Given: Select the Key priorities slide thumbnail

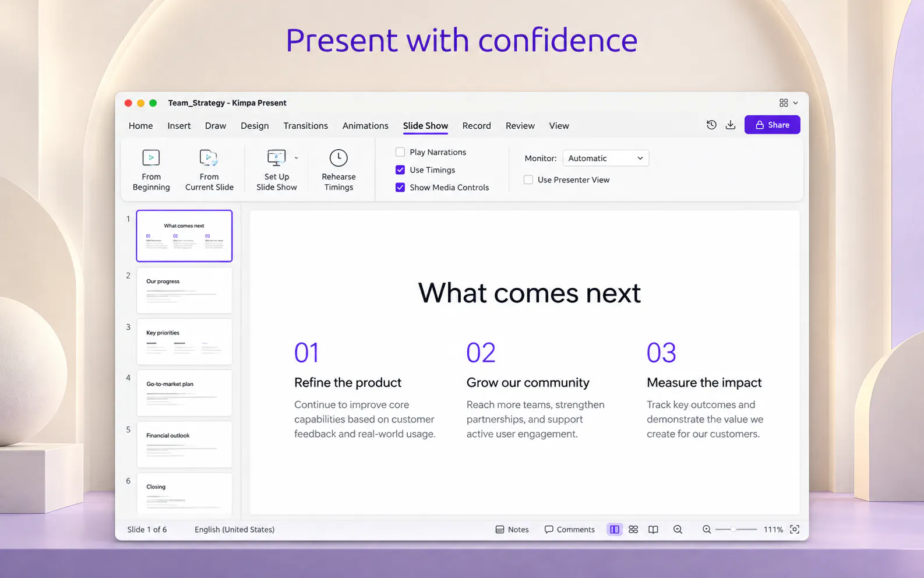Looking at the screenshot, I should tap(184, 341).
